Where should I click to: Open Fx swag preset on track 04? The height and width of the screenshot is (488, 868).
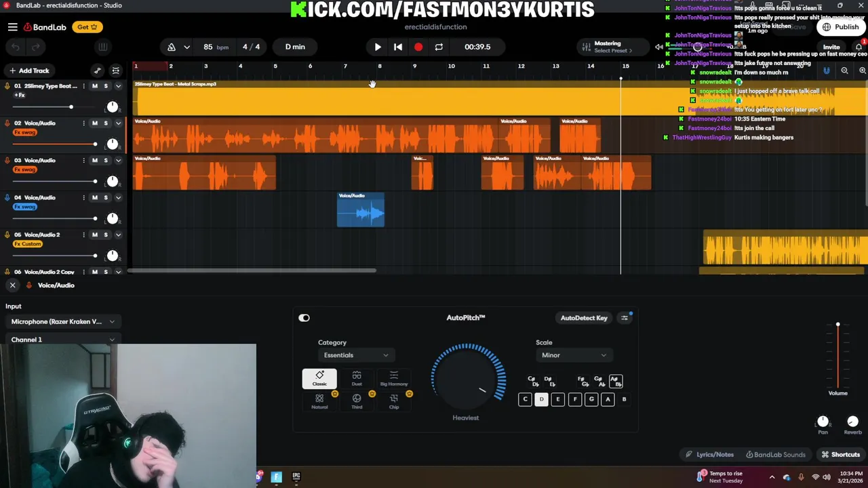(x=25, y=207)
